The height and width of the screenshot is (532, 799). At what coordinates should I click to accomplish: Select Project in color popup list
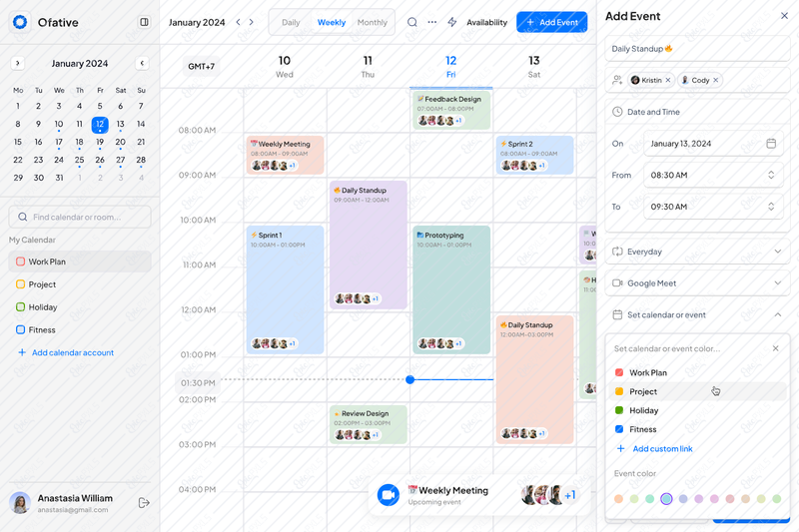pyautogui.click(x=696, y=391)
